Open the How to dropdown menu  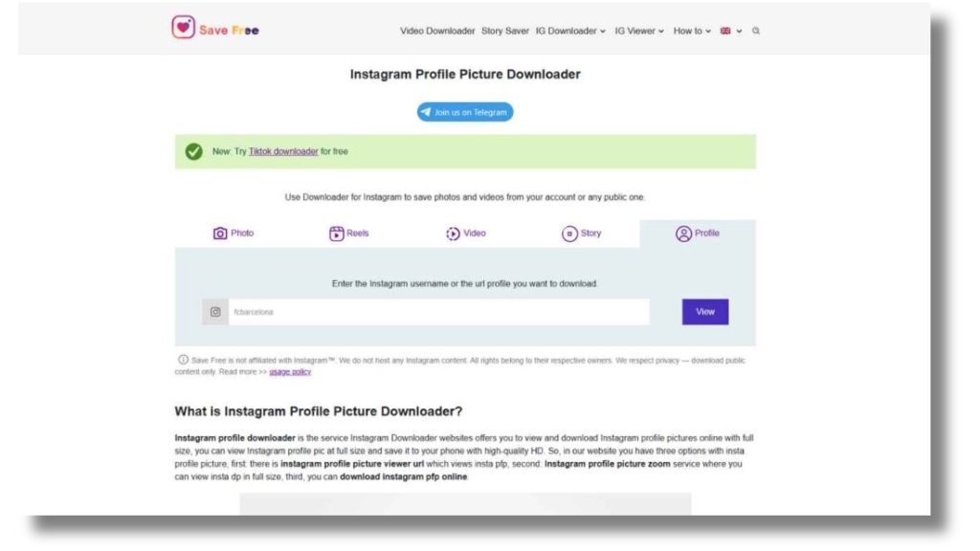coord(692,31)
